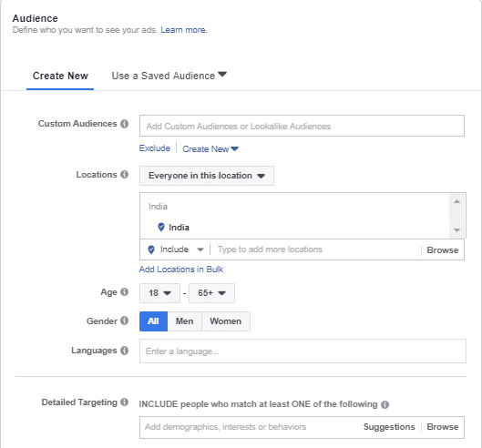Viewport: 482px width, 448px height.
Task: Click the Custom Audiences info icon
Action: click(124, 124)
